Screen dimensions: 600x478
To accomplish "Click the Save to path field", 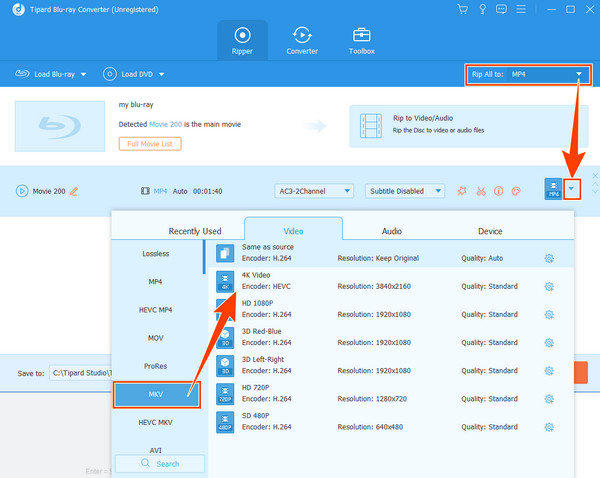I will (x=81, y=373).
